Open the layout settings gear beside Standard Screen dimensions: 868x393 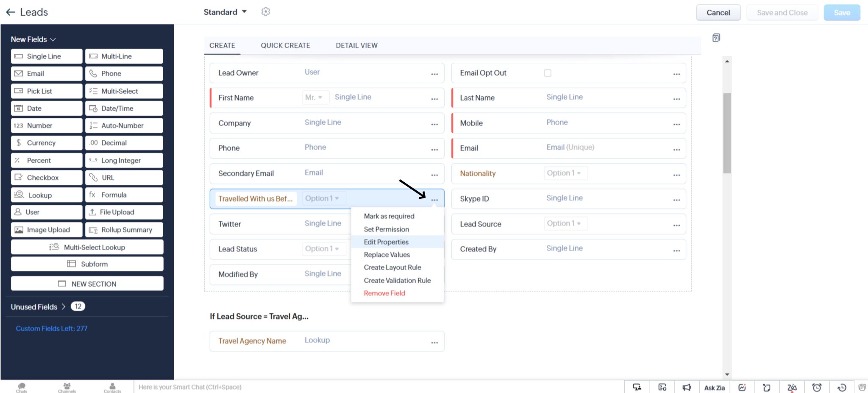(x=266, y=12)
